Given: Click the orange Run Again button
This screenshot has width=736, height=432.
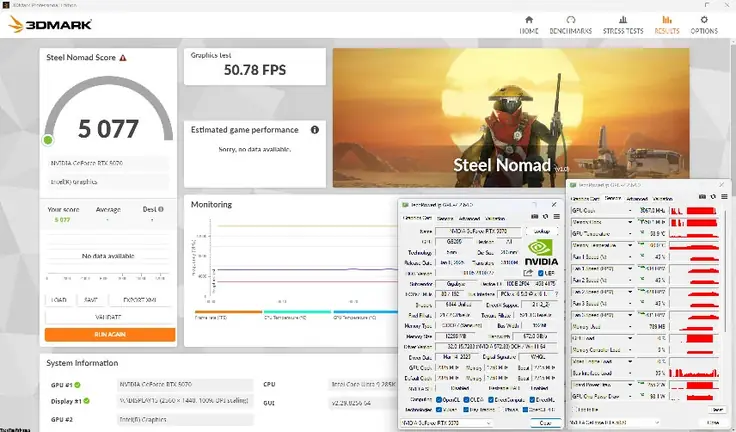Looking at the screenshot, I should (110, 334).
